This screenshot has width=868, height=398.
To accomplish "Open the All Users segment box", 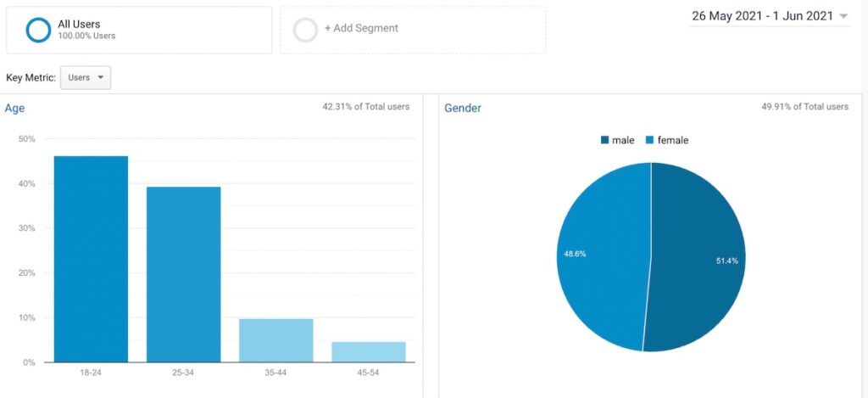I will point(139,30).
